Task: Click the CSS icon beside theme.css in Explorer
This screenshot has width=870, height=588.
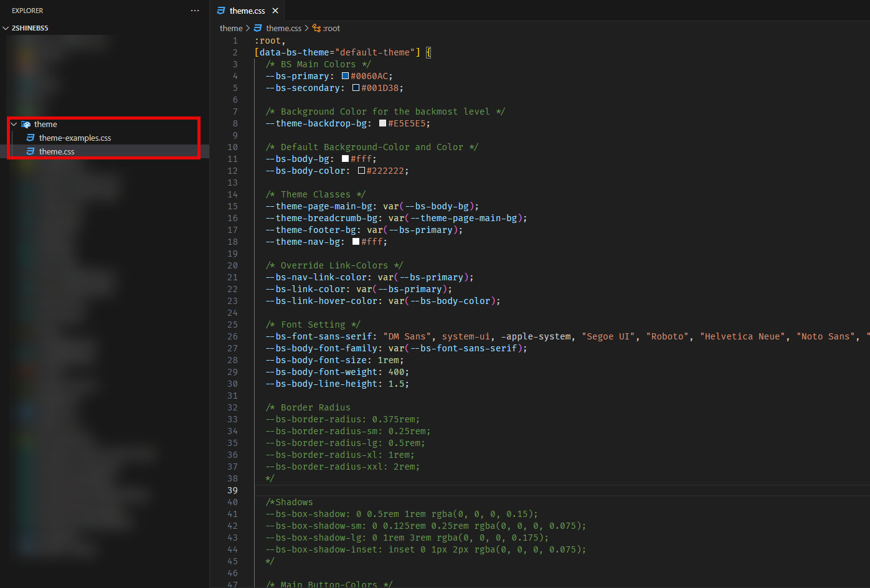Action: click(31, 151)
